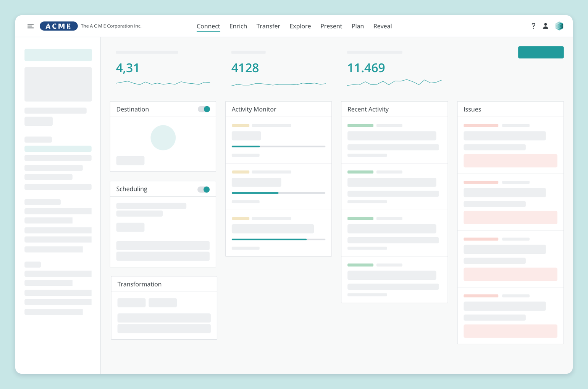
Task: Switch to the Reveal tab
Action: (383, 26)
